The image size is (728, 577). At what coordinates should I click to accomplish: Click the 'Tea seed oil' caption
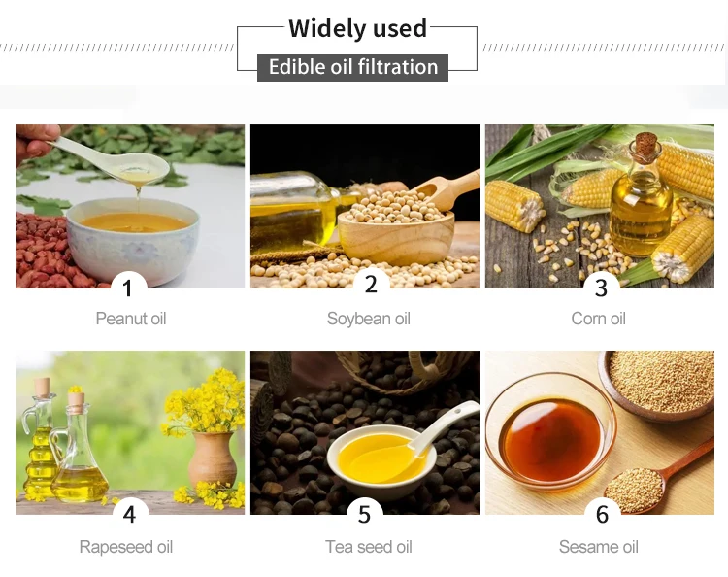(x=369, y=547)
